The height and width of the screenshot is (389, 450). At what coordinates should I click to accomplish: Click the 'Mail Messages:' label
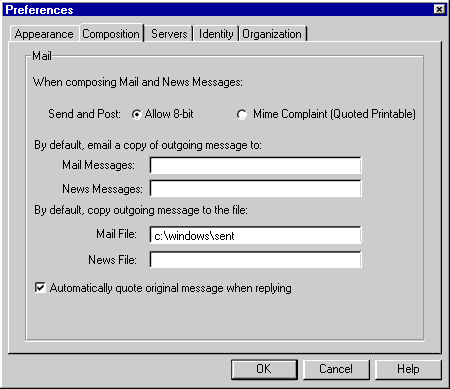pos(98,165)
